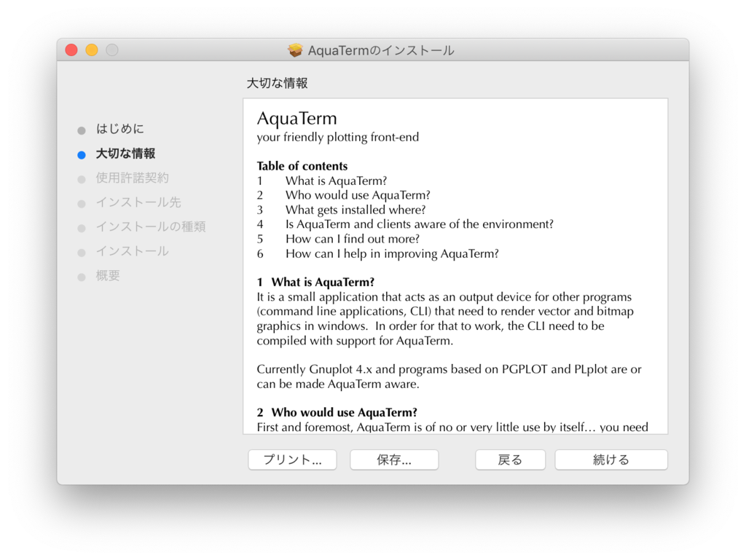Click 'your friendly plotting front-end' subtitle
Image resolution: width=746 pixels, height=560 pixels.
click(338, 138)
